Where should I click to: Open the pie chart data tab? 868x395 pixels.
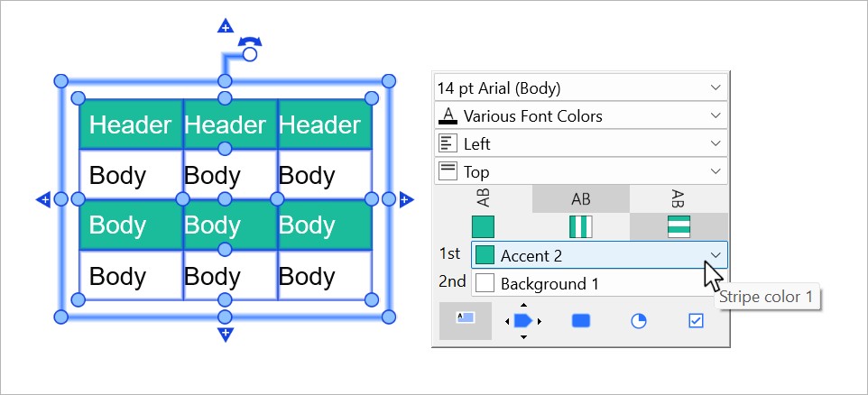coord(639,321)
